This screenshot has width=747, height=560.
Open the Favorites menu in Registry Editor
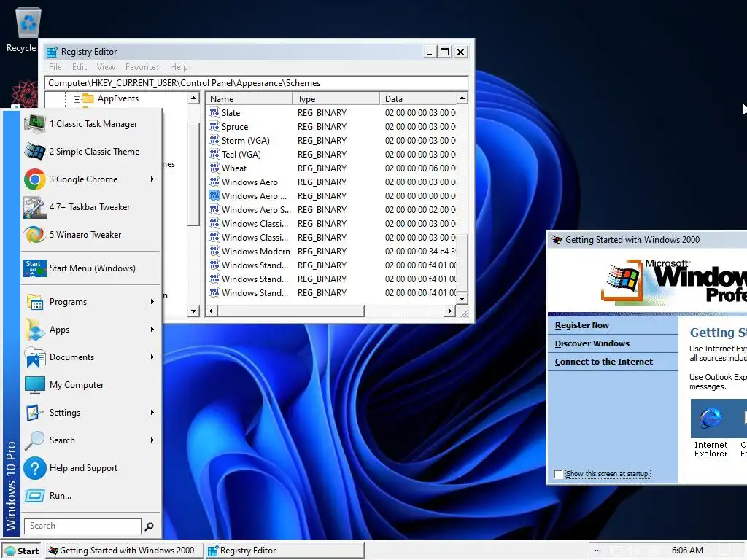(x=142, y=67)
